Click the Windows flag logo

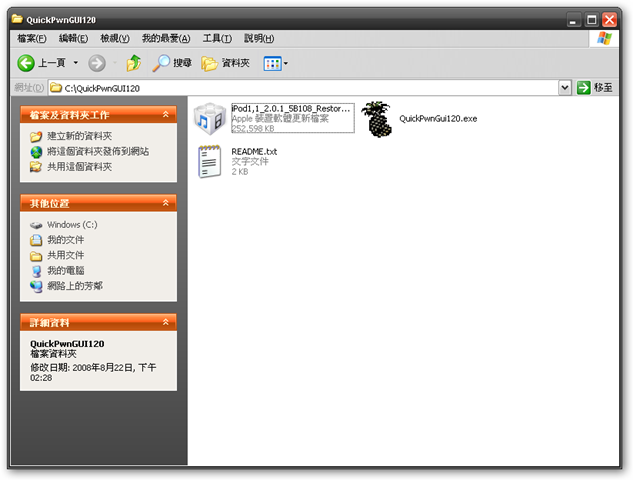point(604,39)
